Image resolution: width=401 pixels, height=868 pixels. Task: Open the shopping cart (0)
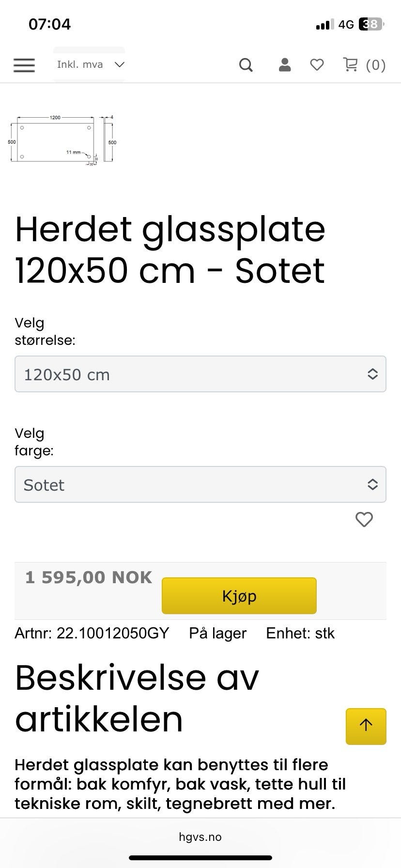(x=364, y=64)
